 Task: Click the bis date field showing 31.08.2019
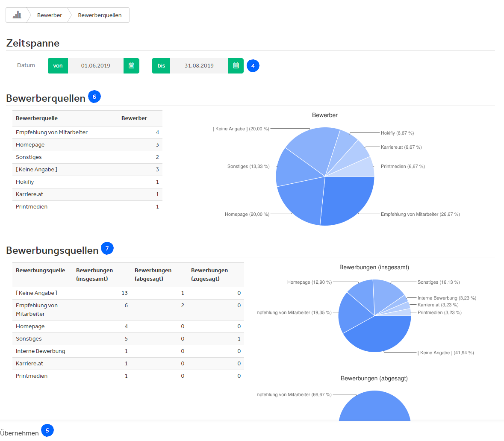(x=199, y=65)
